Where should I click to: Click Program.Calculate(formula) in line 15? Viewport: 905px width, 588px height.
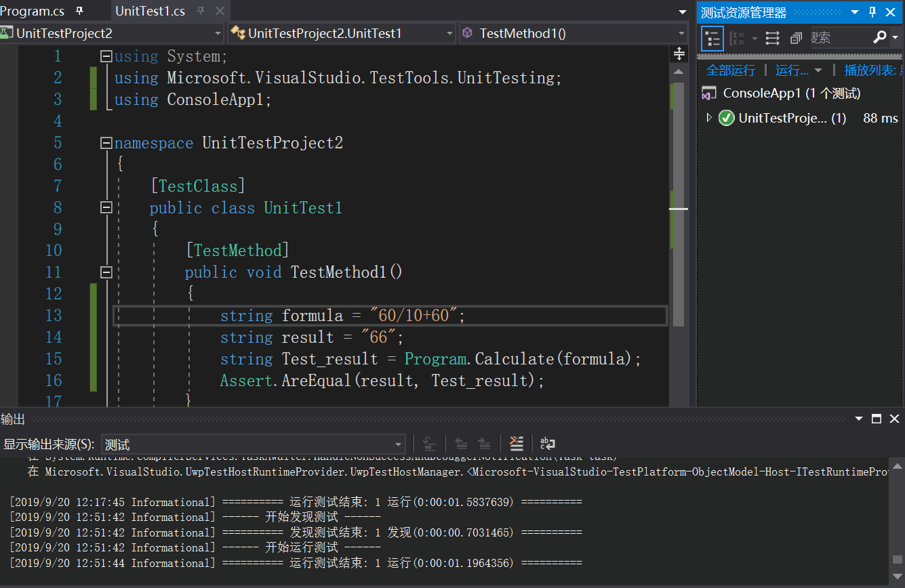coord(518,359)
